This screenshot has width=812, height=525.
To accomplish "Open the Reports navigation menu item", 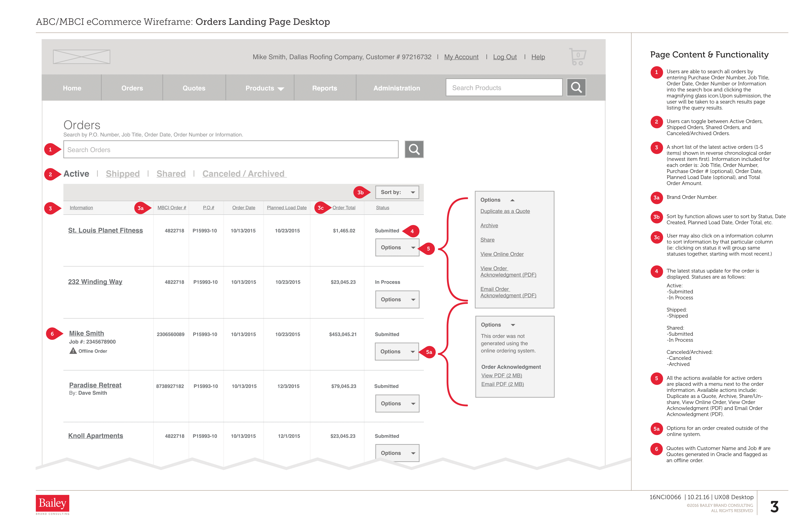I will [x=324, y=88].
